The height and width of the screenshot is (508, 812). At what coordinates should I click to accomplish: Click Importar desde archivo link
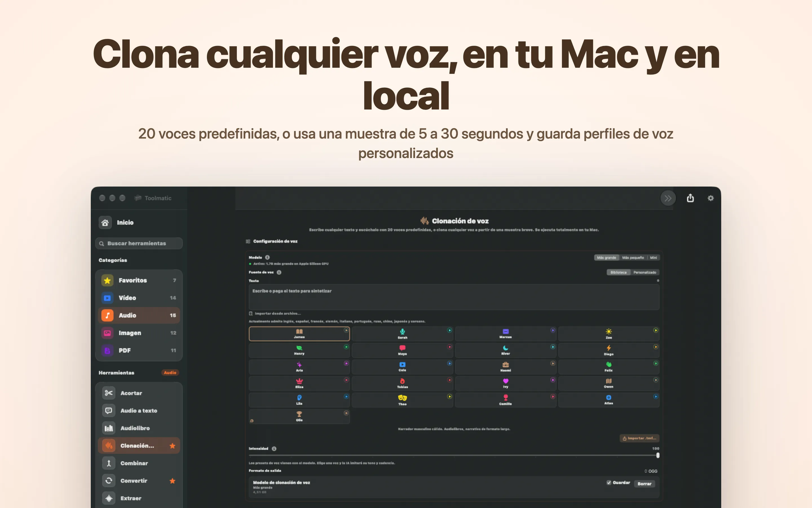pos(275,314)
